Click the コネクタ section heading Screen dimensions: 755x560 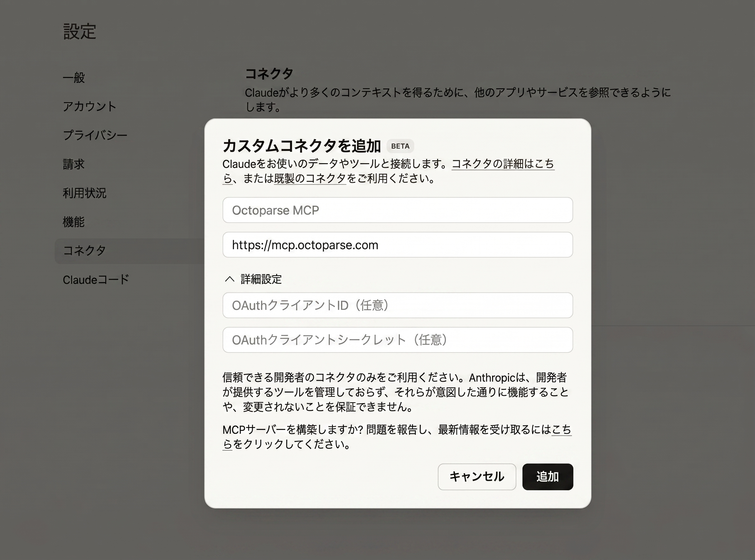pos(269,73)
